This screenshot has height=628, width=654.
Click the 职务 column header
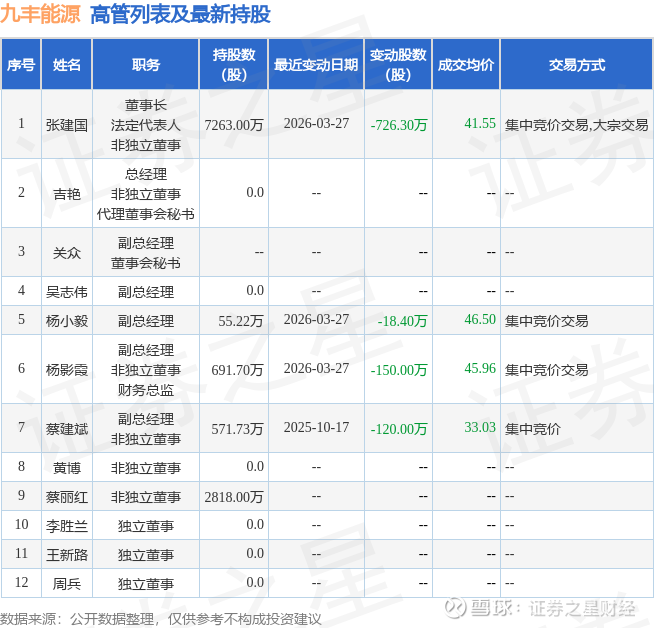pyautogui.click(x=146, y=65)
